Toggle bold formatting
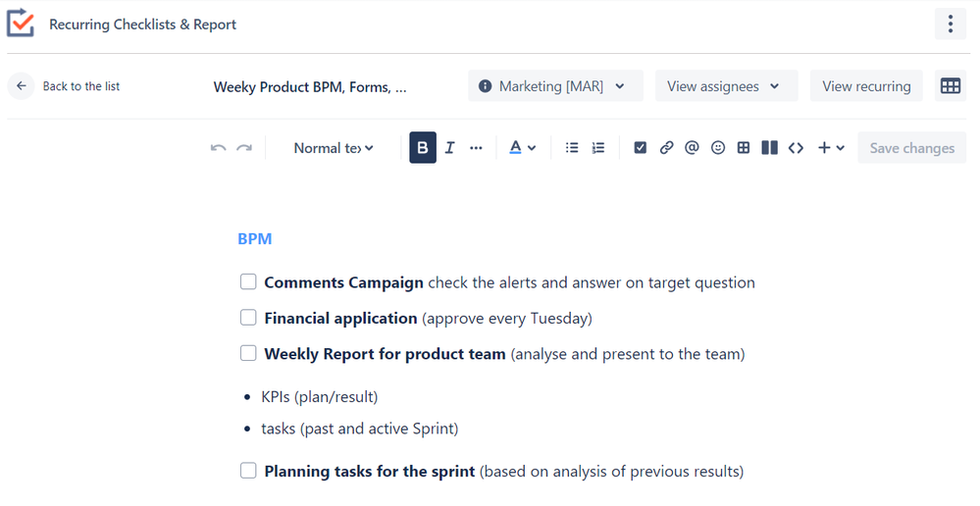 point(423,148)
